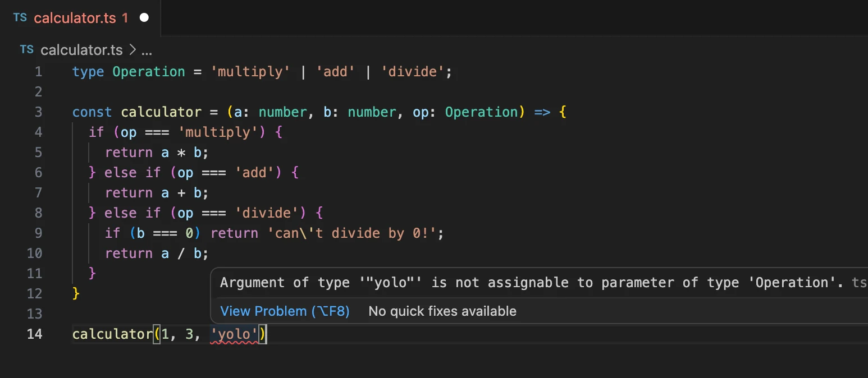Click the TS file icon in the tab
This screenshot has width=868, height=378.
20,17
